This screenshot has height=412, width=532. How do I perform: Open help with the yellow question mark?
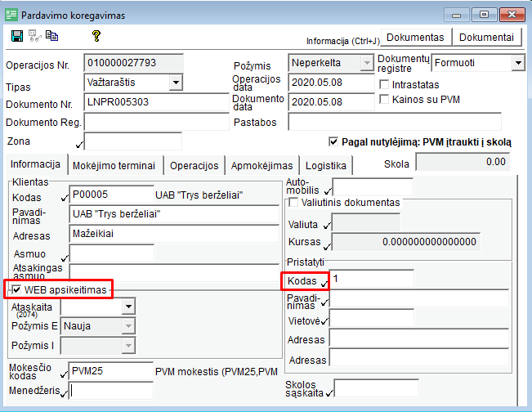tap(96, 36)
